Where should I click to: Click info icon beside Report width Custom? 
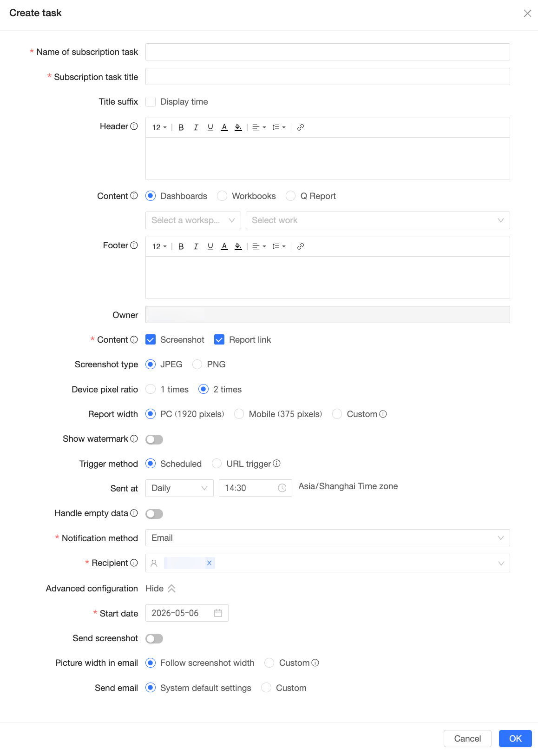tap(383, 414)
